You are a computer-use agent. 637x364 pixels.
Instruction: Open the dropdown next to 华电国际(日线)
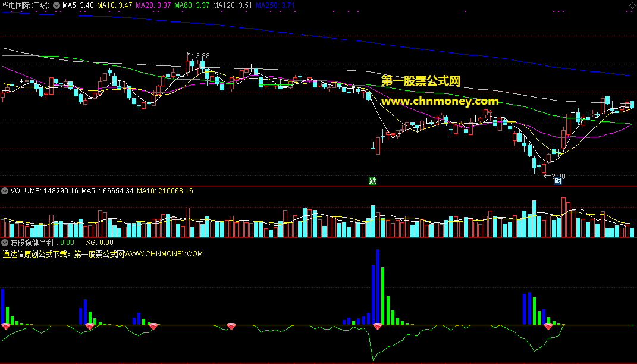57,5
